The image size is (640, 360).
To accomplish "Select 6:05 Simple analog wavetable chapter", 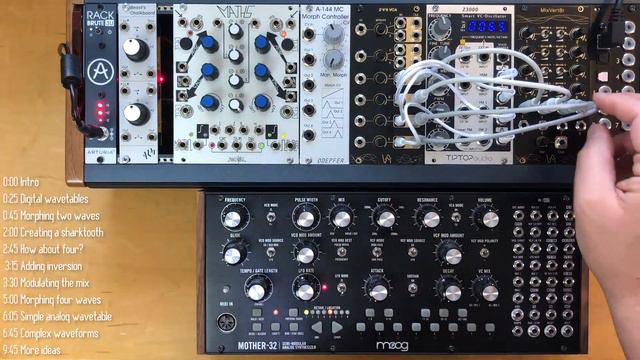I will click(57, 316).
